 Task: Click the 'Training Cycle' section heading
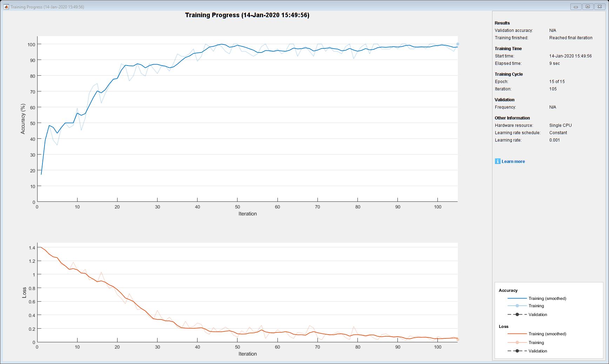coord(509,74)
